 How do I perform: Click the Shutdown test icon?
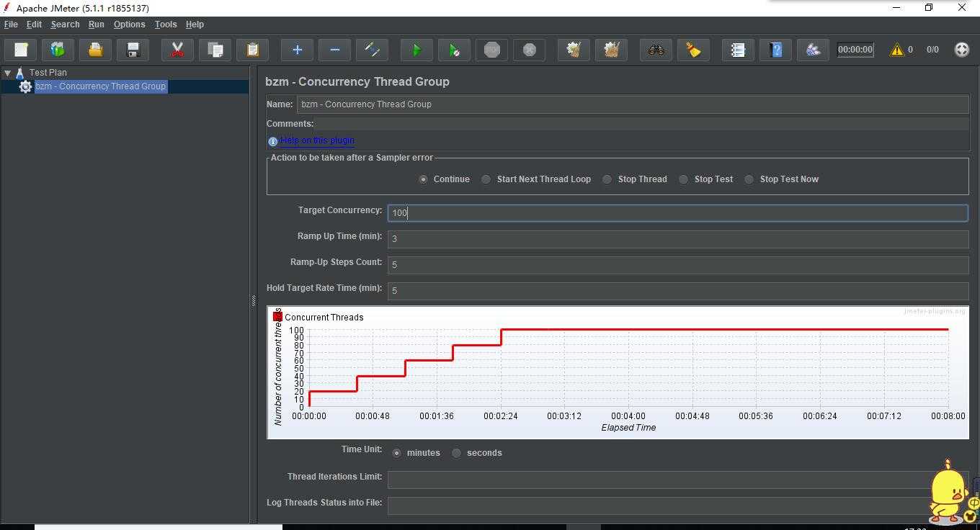point(529,50)
